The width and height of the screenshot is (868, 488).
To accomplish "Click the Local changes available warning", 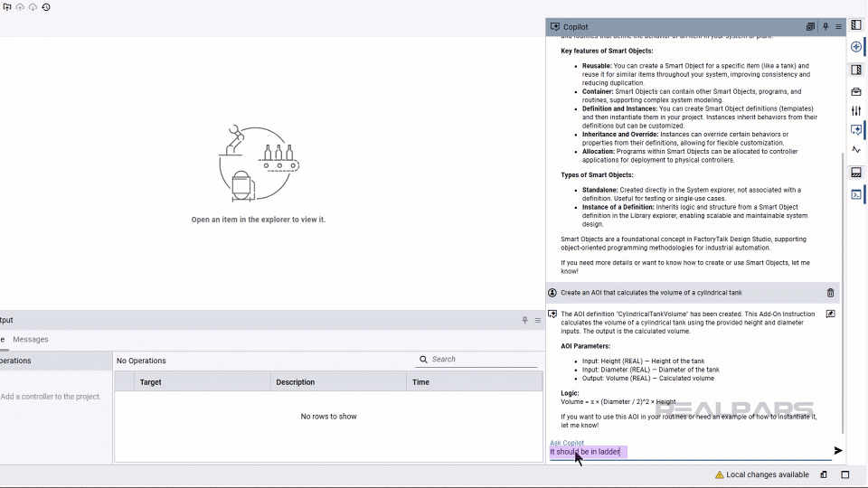I will [761, 474].
